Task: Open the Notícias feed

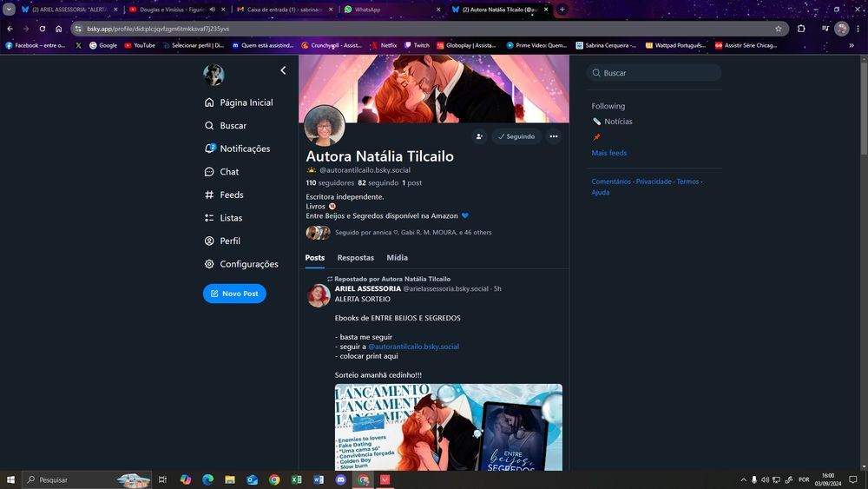Action: pyautogui.click(x=612, y=122)
